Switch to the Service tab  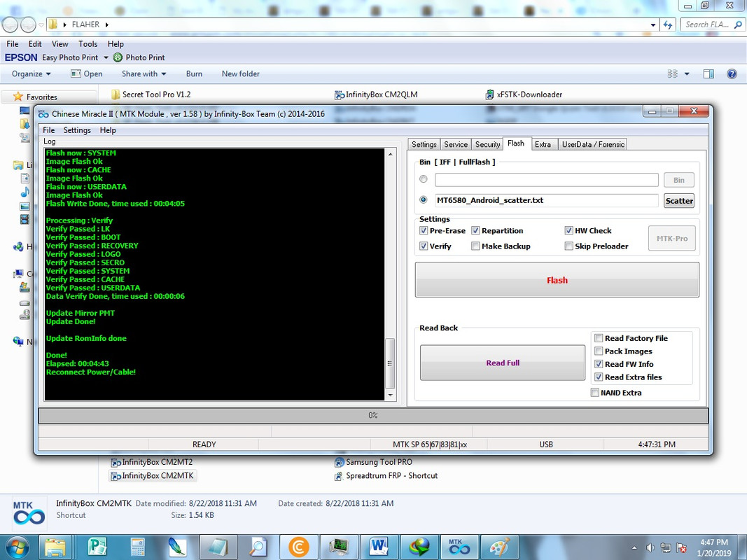pos(456,144)
